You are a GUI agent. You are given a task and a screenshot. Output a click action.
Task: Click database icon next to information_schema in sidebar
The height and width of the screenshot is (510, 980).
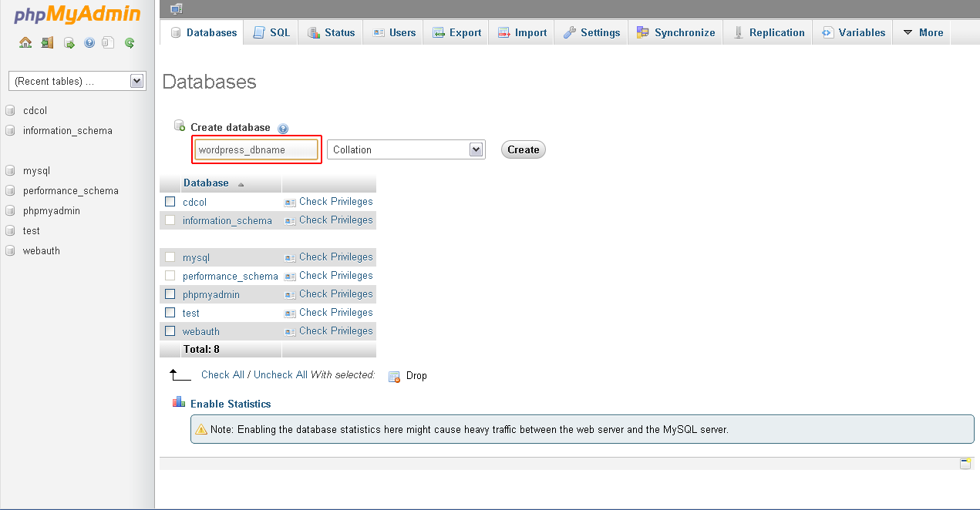tap(10, 130)
